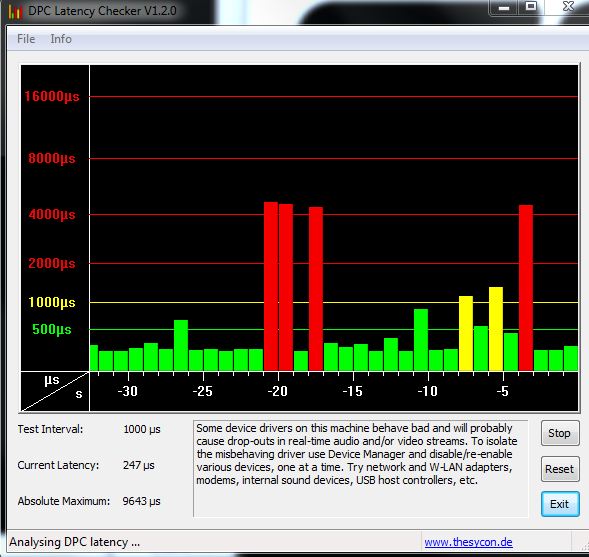Click the Reset button
The width and height of the screenshot is (589, 557).
click(x=560, y=469)
